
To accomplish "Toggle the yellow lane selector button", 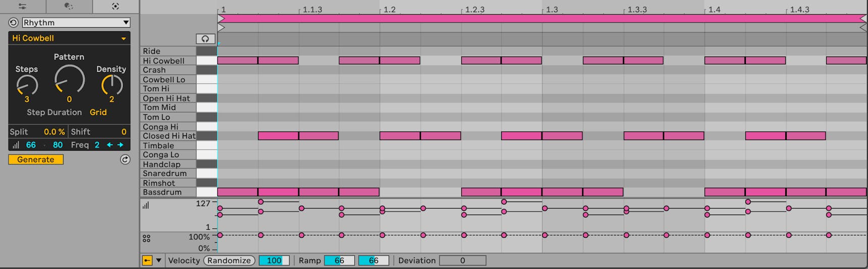I will click(x=147, y=260).
